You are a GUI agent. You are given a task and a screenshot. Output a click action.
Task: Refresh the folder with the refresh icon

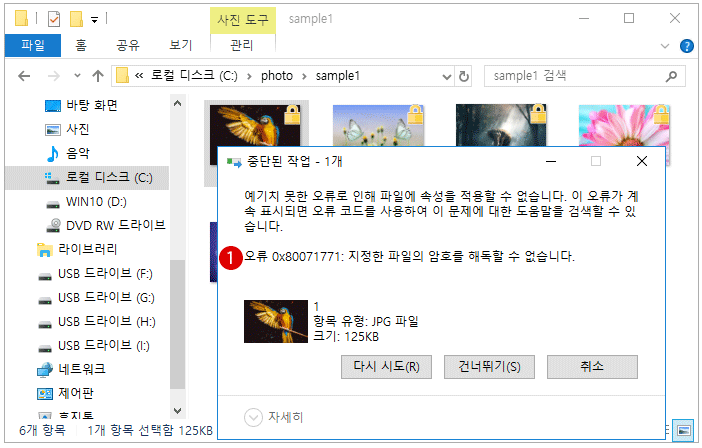coord(463,77)
